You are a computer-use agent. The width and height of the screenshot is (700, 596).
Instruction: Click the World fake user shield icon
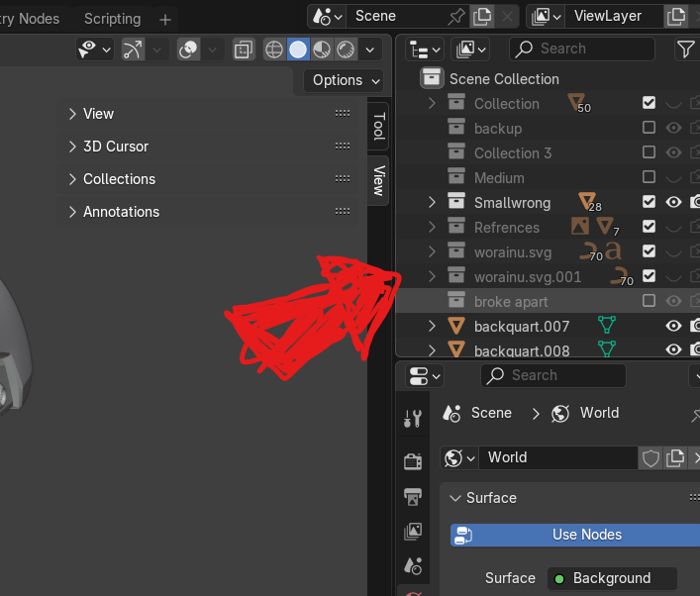coord(650,458)
